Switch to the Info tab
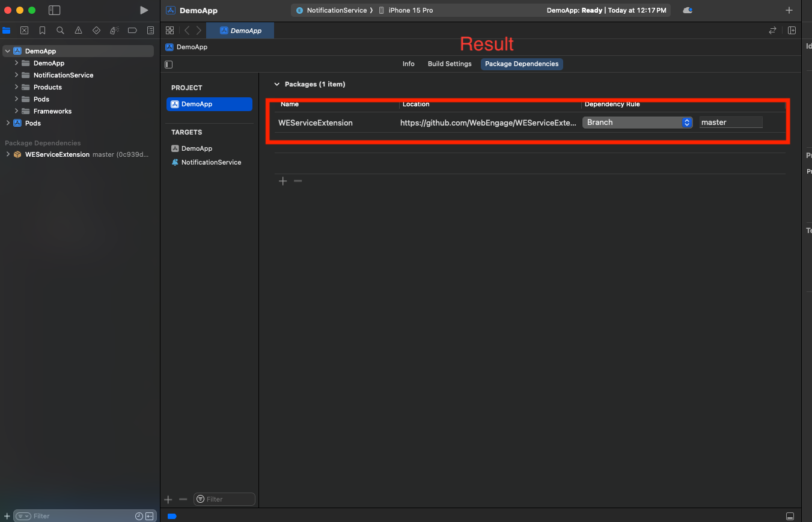812x522 pixels. click(409, 64)
